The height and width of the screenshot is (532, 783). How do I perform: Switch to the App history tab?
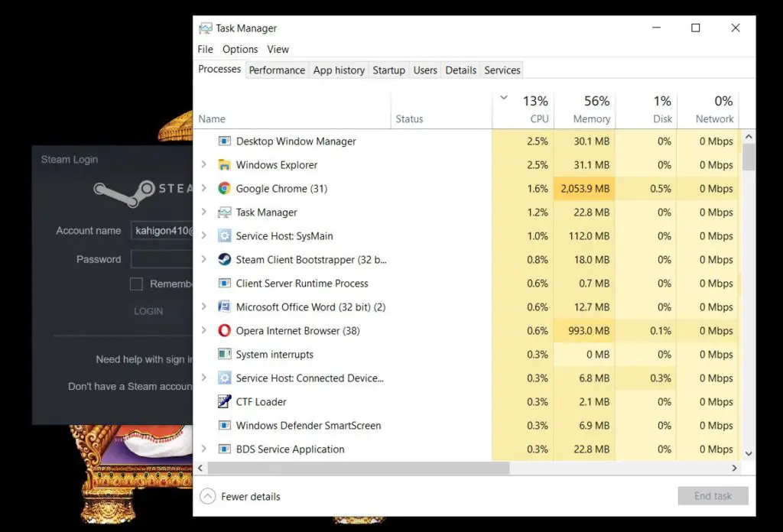[339, 70]
